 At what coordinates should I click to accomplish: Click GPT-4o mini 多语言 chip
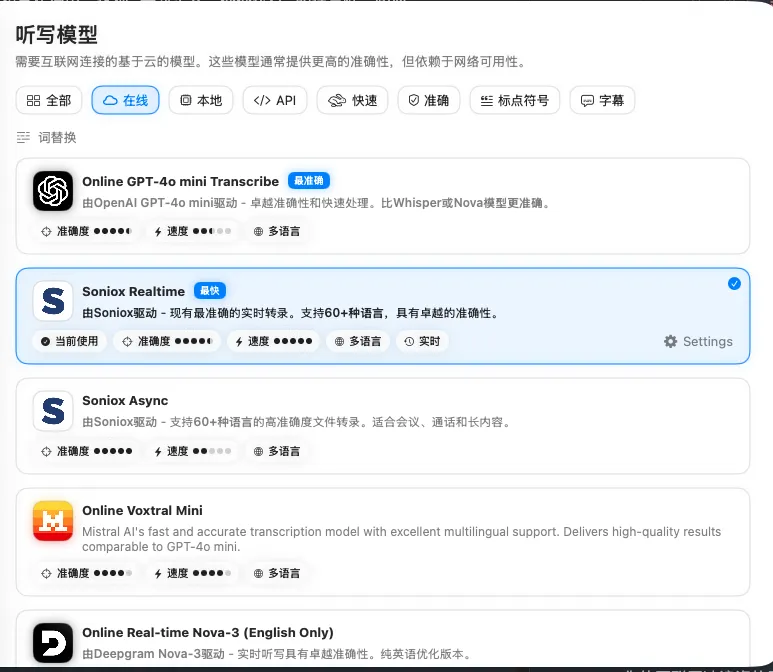tap(277, 231)
